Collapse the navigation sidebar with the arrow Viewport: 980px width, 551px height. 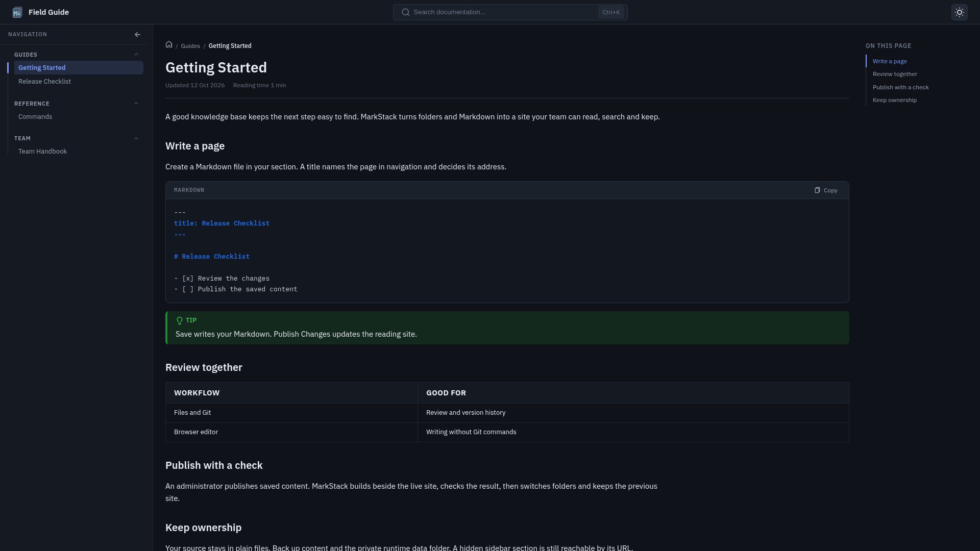[137, 35]
